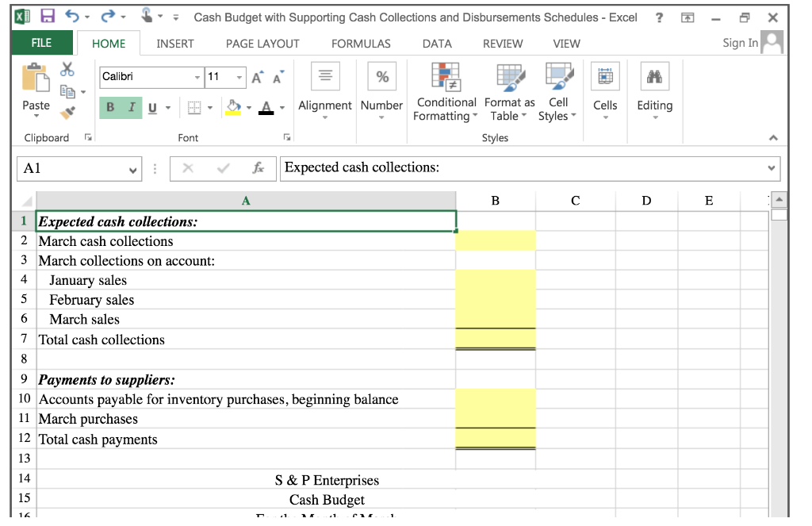Click the Sign In link
The image size is (812, 526).
pyautogui.click(x=740, y=43)
